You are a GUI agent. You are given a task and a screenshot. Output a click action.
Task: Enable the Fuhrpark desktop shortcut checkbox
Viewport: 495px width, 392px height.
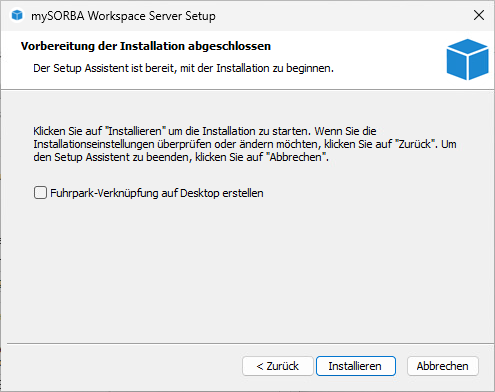40,193
